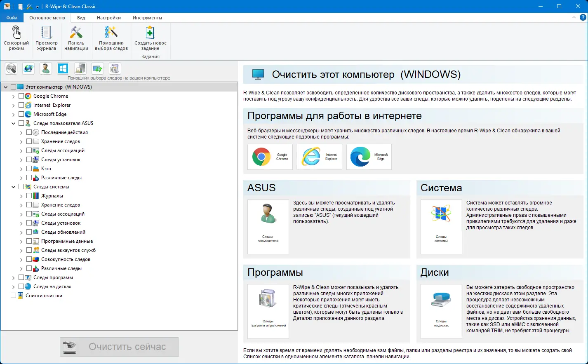Click the disk wipe filter icon

point(11,68)
